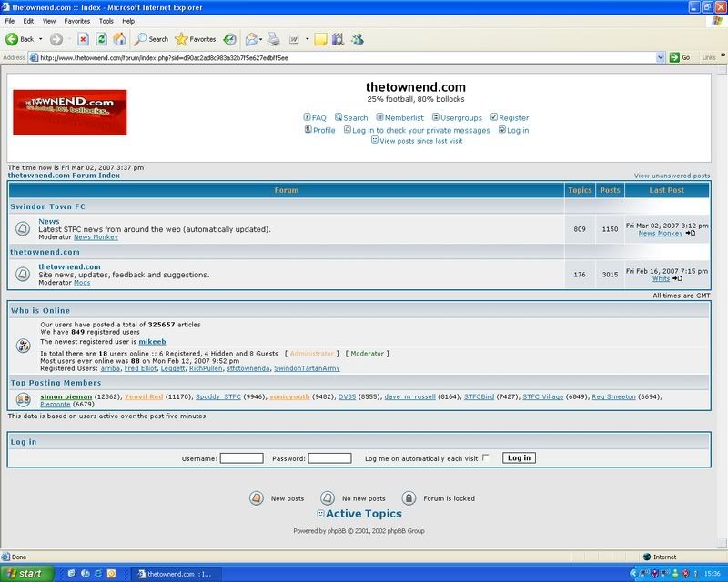Click the No new posts legend icon

(328, 498)
